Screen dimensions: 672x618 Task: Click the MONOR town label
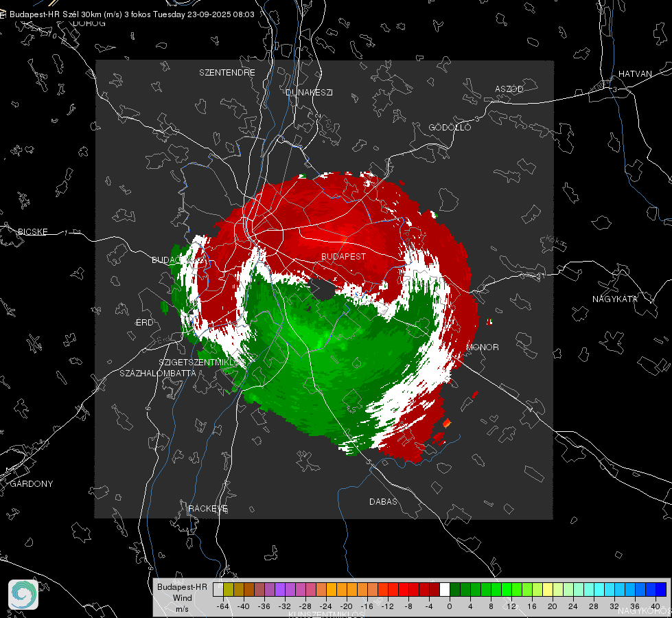click(x=483, y=347)
